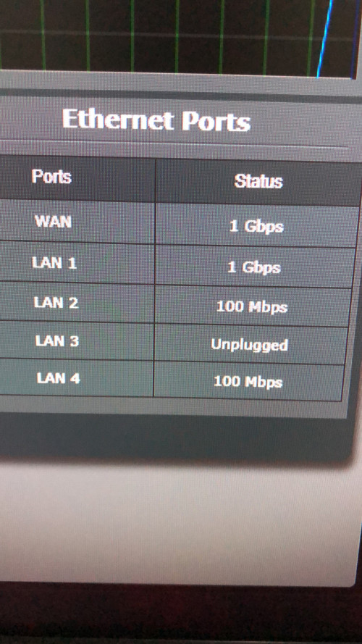Click LAN 2's 100 Mbps status

[x=252, y=306]
